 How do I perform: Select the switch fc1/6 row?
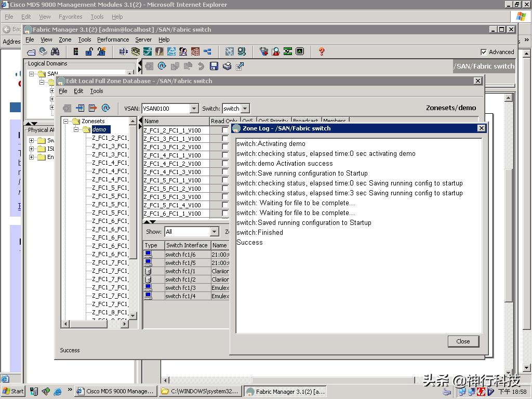pyautogui.click(x=180, y=255)
